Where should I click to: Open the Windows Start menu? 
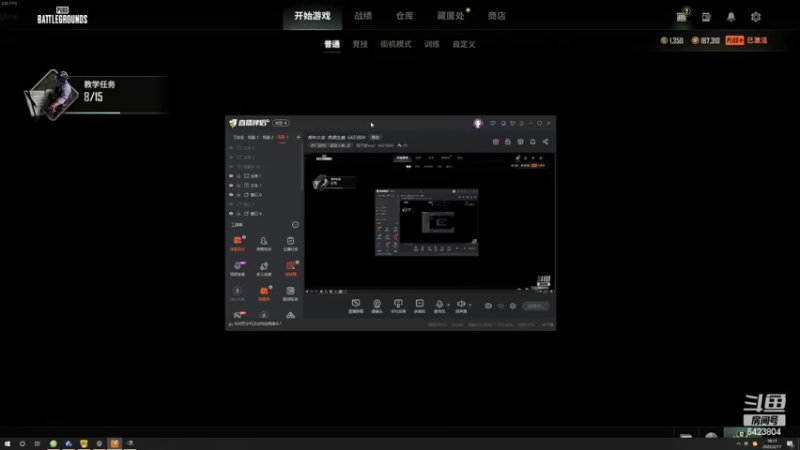click(7, 444)
